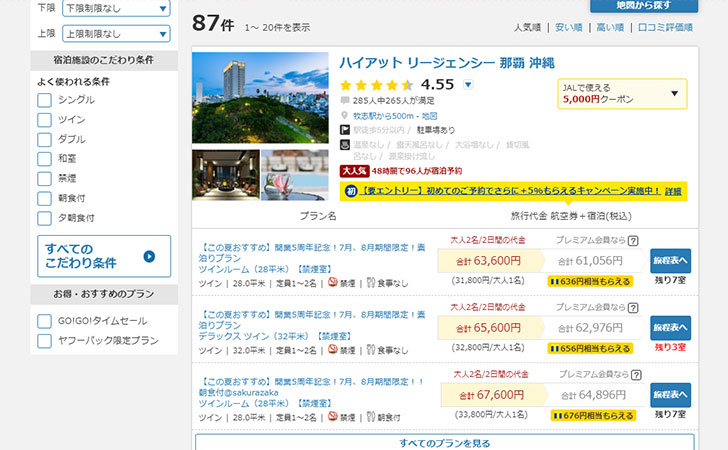Click the 地図から探す button

[x=644, y=6]
